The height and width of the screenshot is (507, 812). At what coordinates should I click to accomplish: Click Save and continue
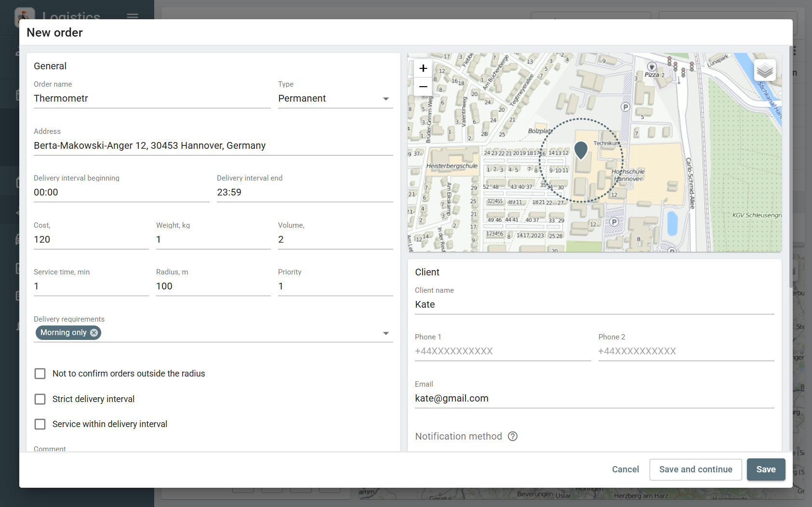(695, 469)
